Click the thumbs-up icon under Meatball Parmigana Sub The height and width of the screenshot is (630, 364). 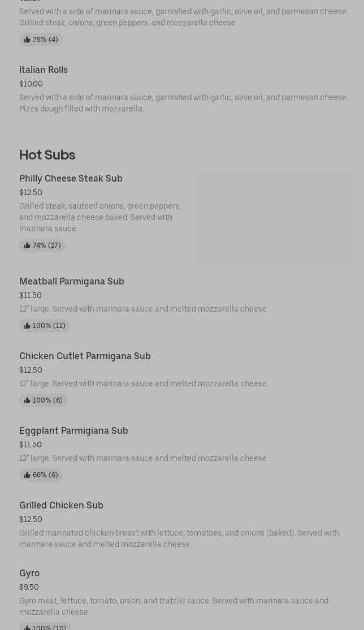click(x=27, y=326)
